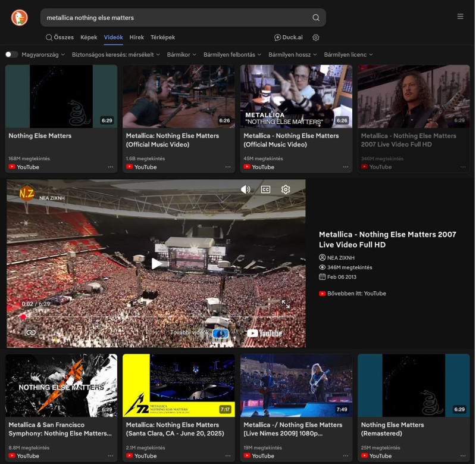Image resolution: width=476 pixels, height=464 pixels.
Task: Switch to the Képek tab
Action: [x=89, y=38]
